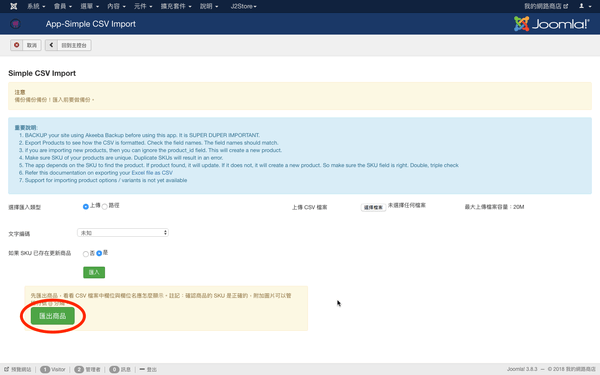Click the '未選擇任何檔案' file status text
Viewport: 600px width, 375px height.
pos(407,205)
